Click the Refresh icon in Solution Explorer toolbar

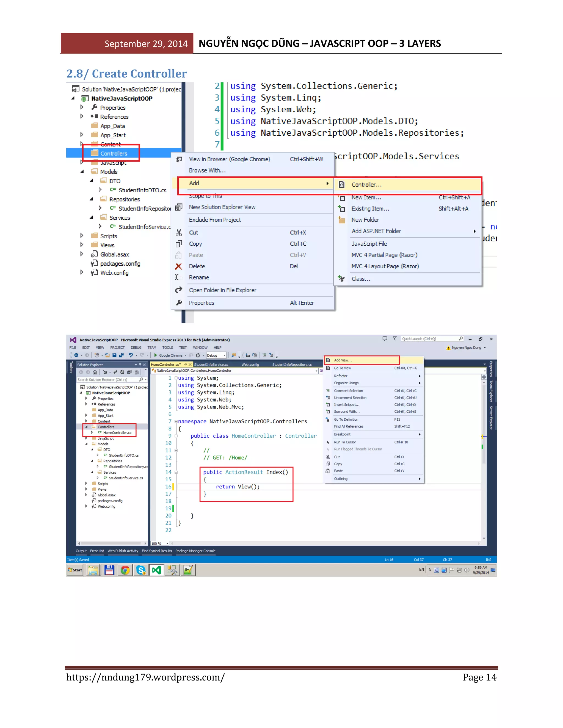[x=122, y=372]
